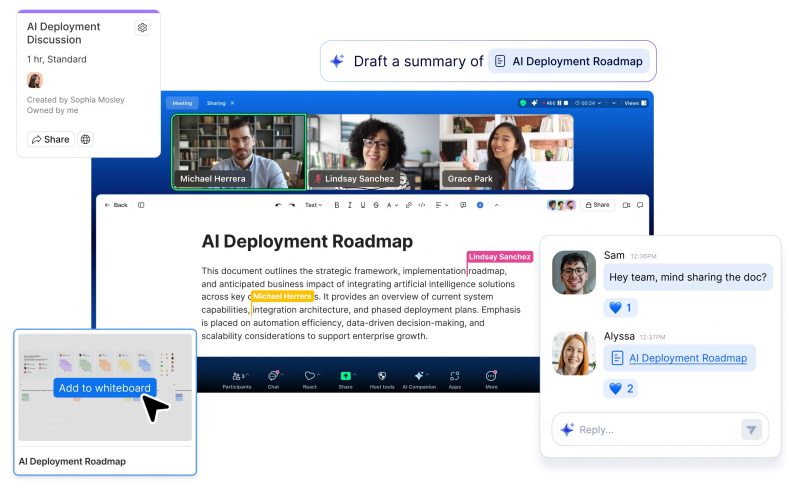Click the Add to whiteboard button

point(105,388)
